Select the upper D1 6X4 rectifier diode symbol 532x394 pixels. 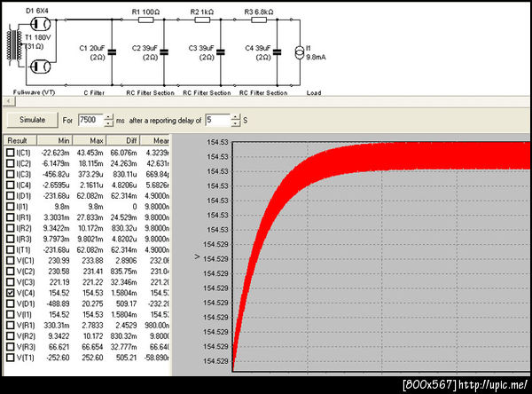[40, 24]
